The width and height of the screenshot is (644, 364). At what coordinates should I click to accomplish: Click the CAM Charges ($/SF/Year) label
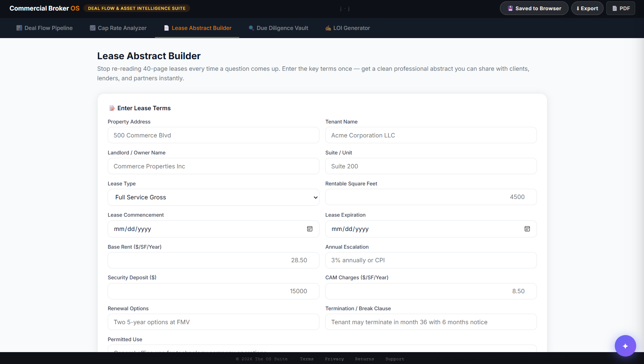click(x=357, y=278)
